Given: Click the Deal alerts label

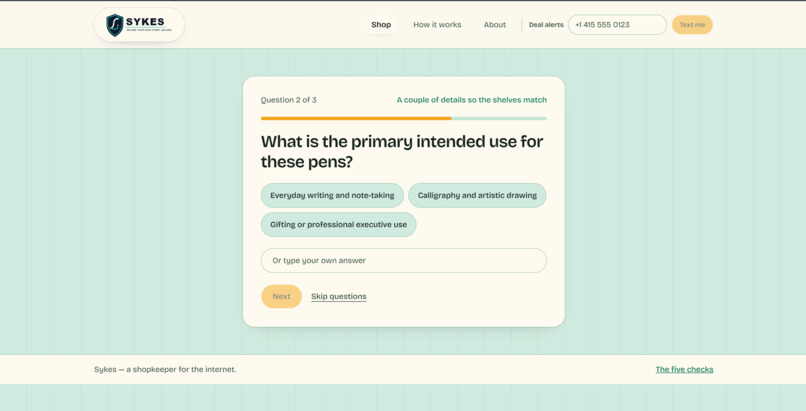Looking at the screenshot, I should 546,25.
